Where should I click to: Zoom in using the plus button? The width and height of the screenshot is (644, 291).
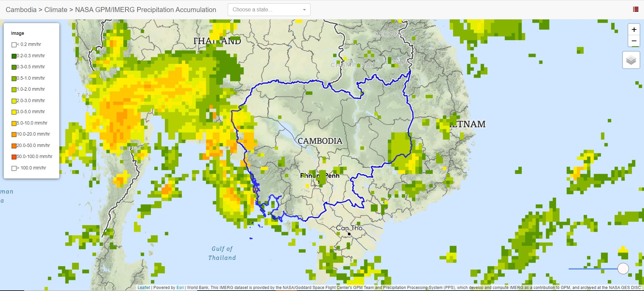click(x=634, y=29)
